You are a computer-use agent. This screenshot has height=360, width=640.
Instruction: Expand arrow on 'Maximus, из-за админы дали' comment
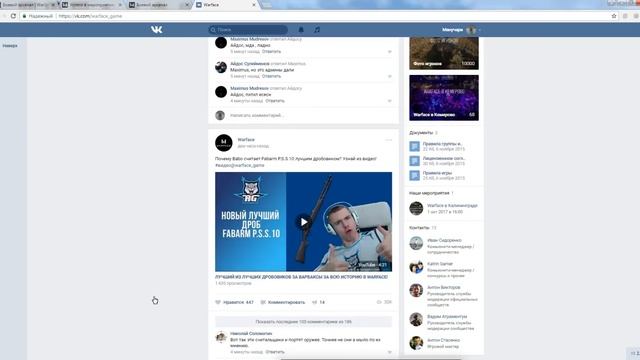pos(389,76)
